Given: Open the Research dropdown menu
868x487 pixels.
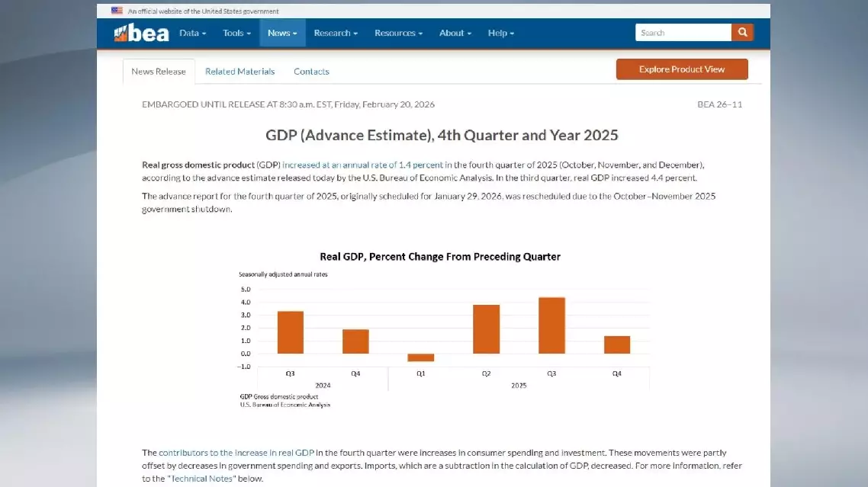Looking at the screenshot, I should tap(336, 34).
